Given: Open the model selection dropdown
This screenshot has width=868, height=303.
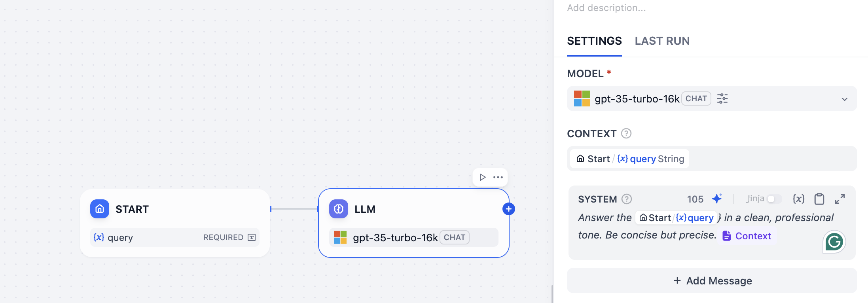Looking at the screenshot, I should click(x=844, y=99).
